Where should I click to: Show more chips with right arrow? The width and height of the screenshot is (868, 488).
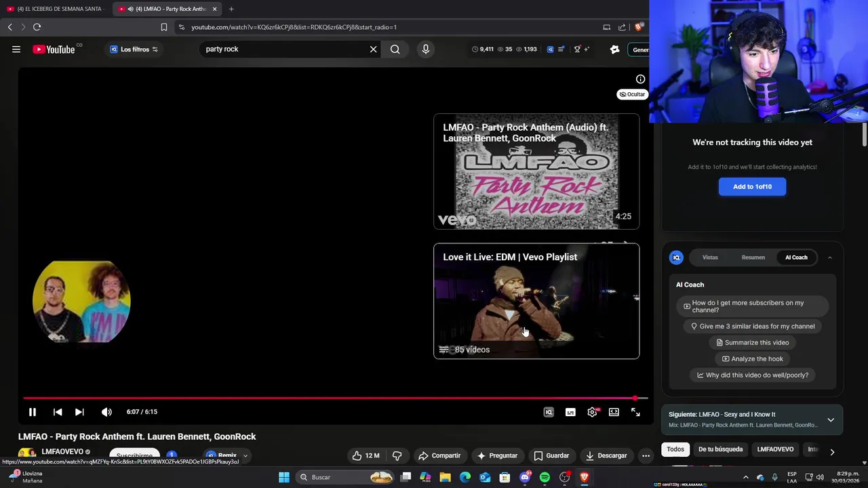(x=832, y=452)
